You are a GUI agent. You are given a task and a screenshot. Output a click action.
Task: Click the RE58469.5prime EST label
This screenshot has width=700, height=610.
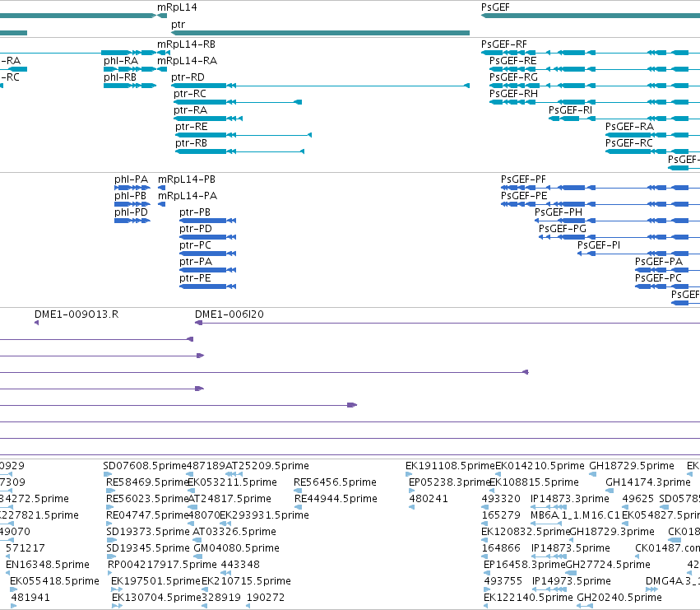pos(147,482)
